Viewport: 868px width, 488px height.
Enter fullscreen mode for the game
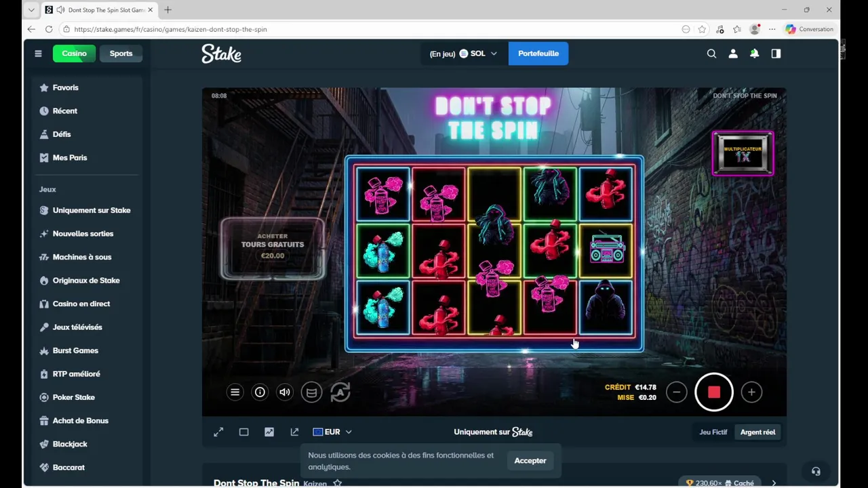pos(218,432)
